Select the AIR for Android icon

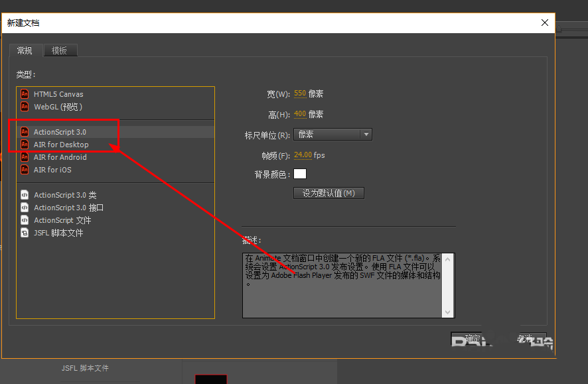tap(25, 157)
